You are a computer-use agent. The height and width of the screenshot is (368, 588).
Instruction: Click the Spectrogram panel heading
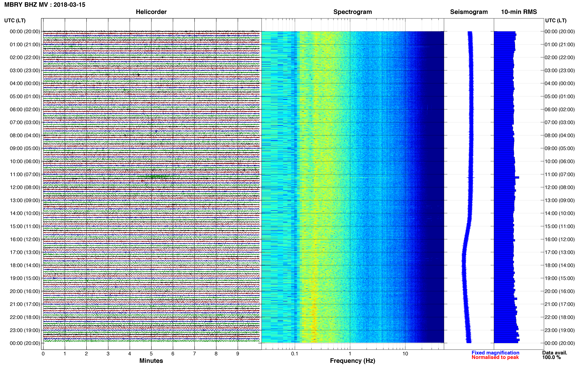[352, 12]
